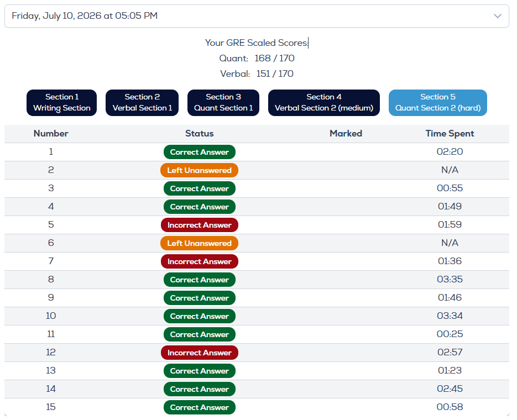View Section 4 Verbal Section 2 (medium)
Image resolution: width=517 pixels, height=420 pixels.
point(324,102)
